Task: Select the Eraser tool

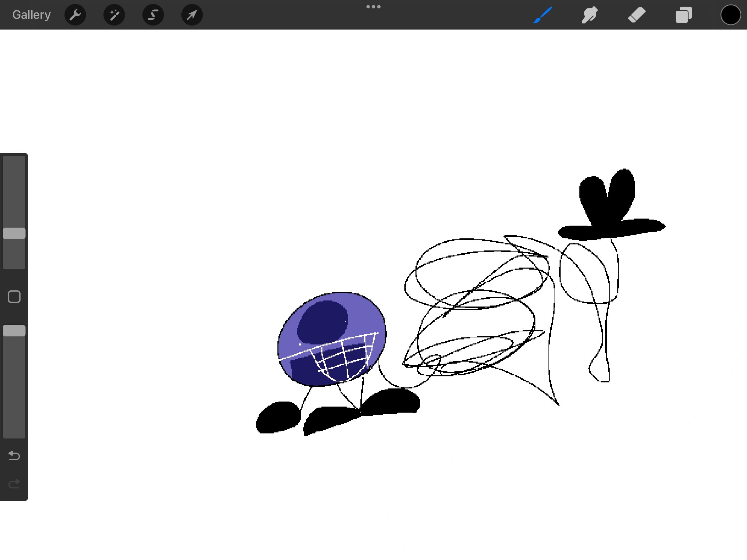Action: [636, 15]
